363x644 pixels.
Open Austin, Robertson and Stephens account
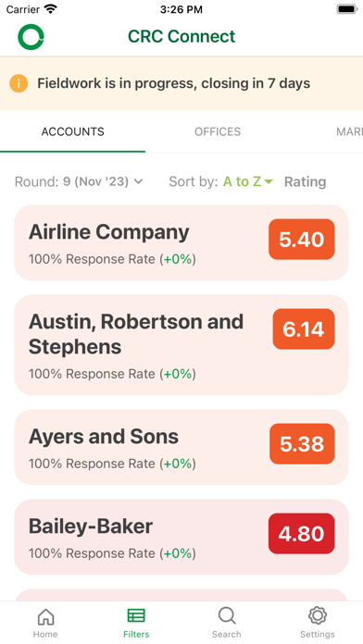click(x=181, y=345)
